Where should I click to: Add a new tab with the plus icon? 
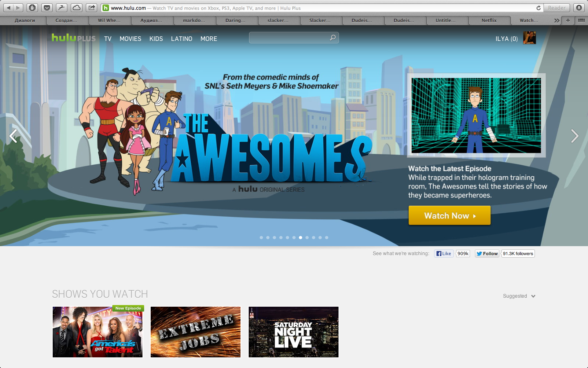click(568, 20)
